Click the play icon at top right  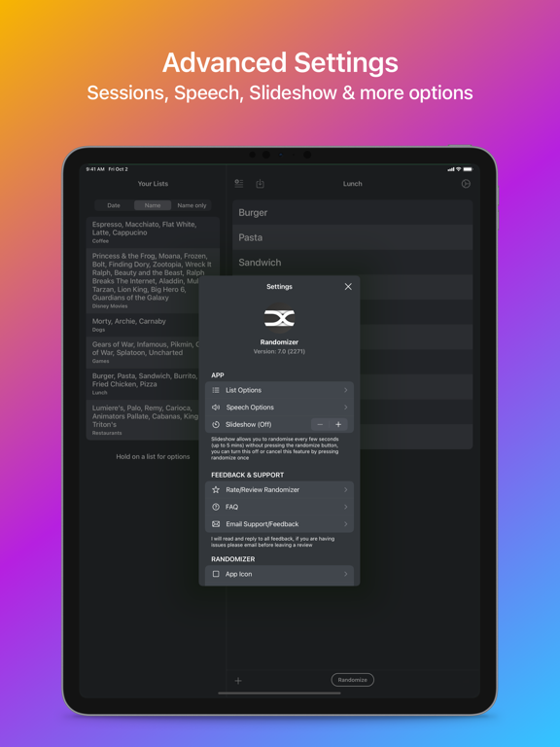pyautogui.click(x=466, y=184)
